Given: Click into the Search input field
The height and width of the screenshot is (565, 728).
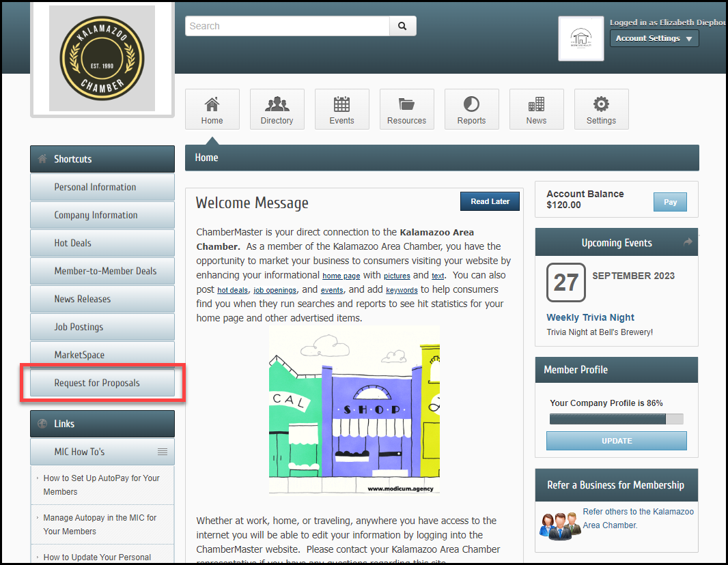Looking at the screenshot, I should click(x=287, y=26).
